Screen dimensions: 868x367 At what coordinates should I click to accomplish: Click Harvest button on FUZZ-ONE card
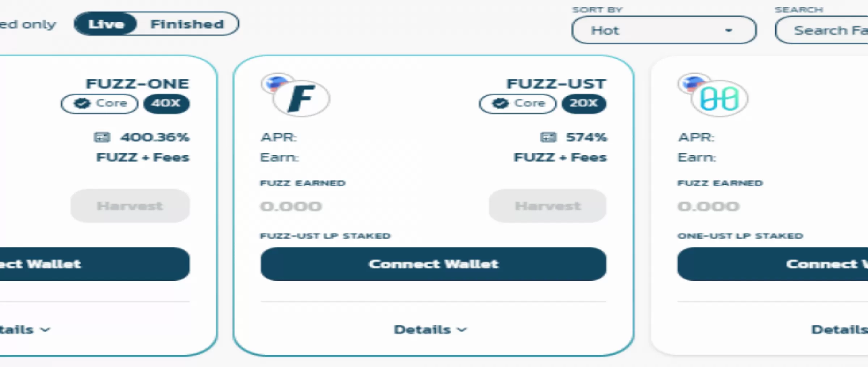click(x=130, y=206)
